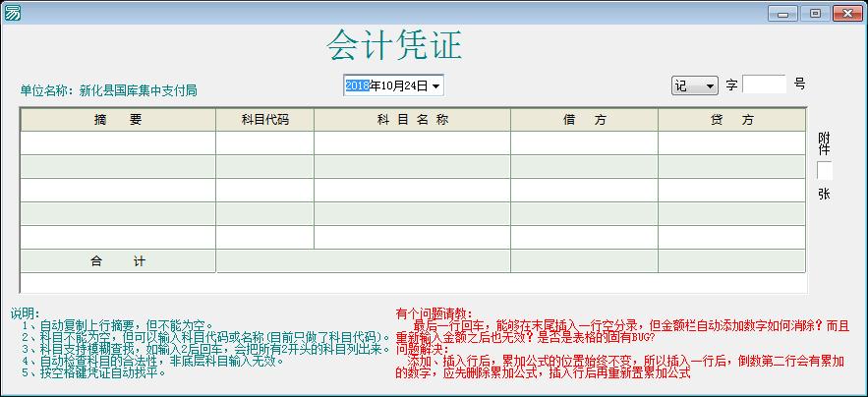
Task: Select first row 科目代码 cell
Action: 264,143
